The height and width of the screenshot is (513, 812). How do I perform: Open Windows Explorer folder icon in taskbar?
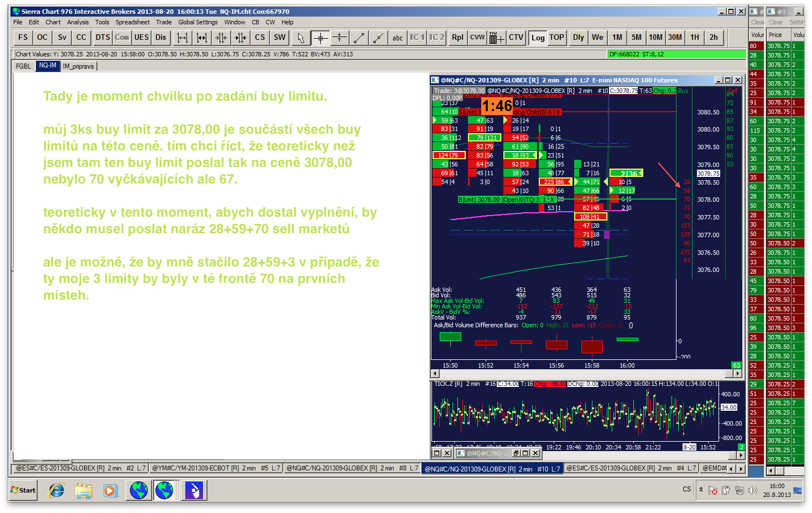(84, 490)
